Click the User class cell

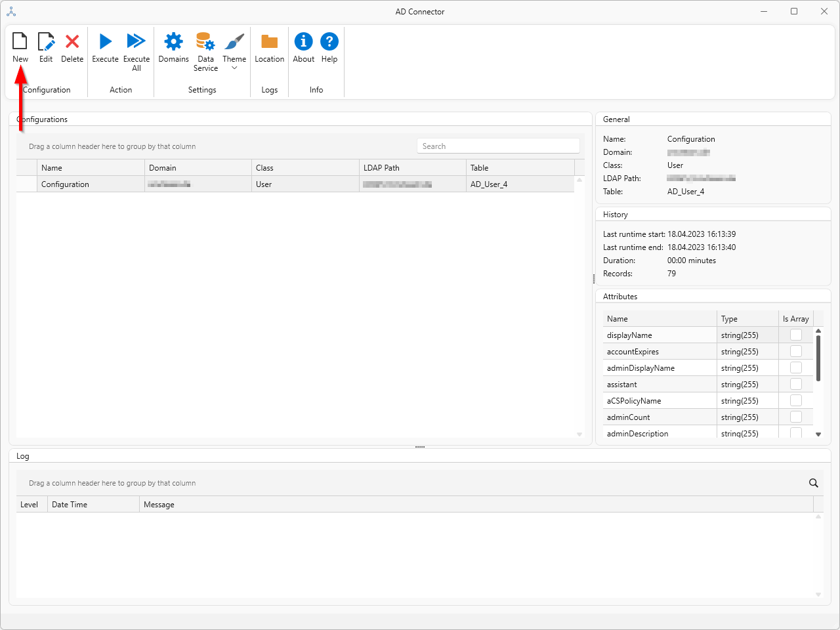[x=305, y=184]
